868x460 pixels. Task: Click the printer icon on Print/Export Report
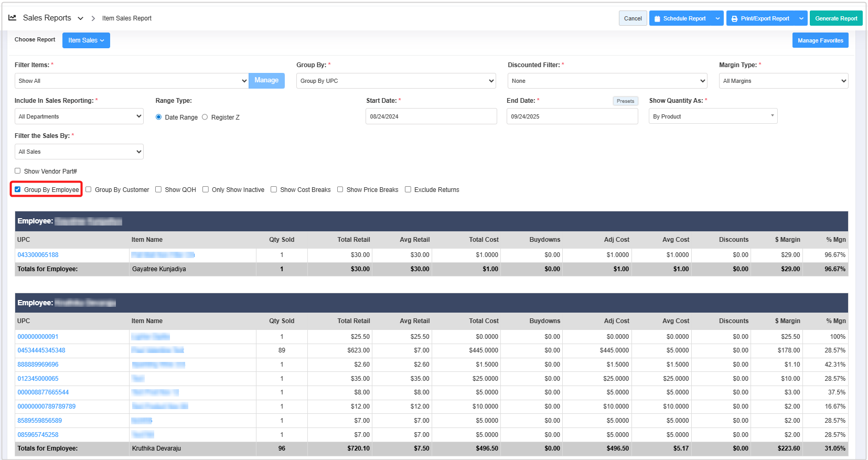pos(734,18)
